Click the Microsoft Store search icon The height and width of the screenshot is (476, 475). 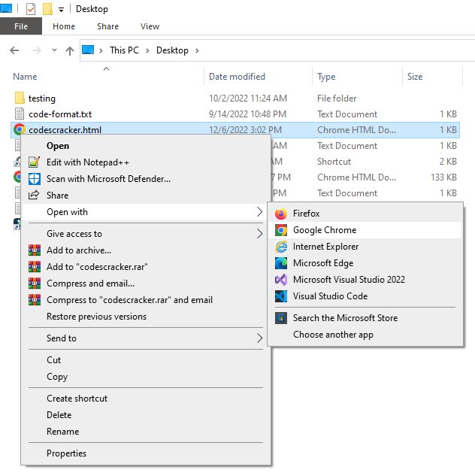click(x=281, y=318)
